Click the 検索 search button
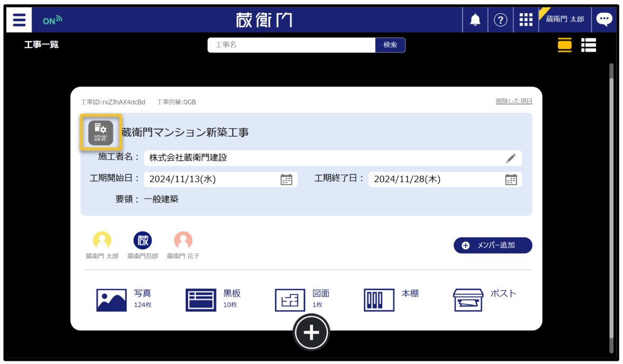The height and width of the screenshot is (364, 623). (390, 45)
